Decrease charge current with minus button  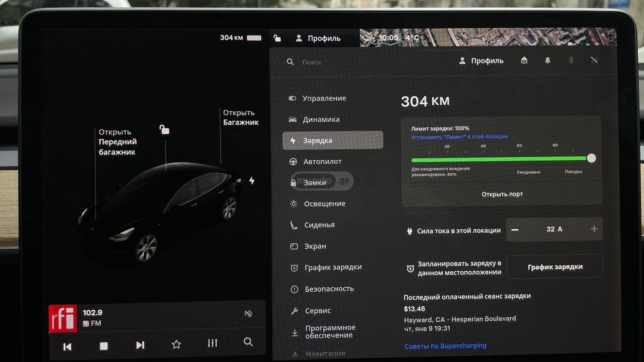pyautogui.click(x=515, y=230)
